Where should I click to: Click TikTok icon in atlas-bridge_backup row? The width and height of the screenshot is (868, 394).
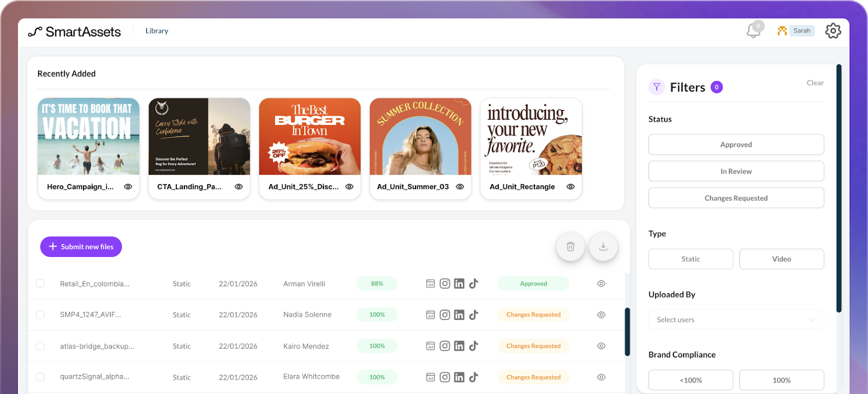474,346
